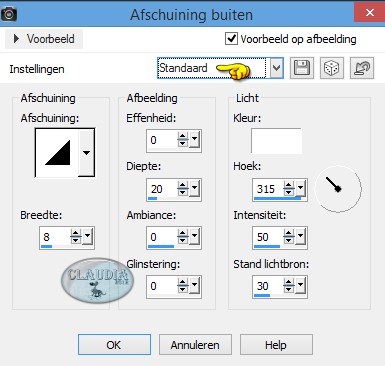Reset settings to default icon

[362, 68]
